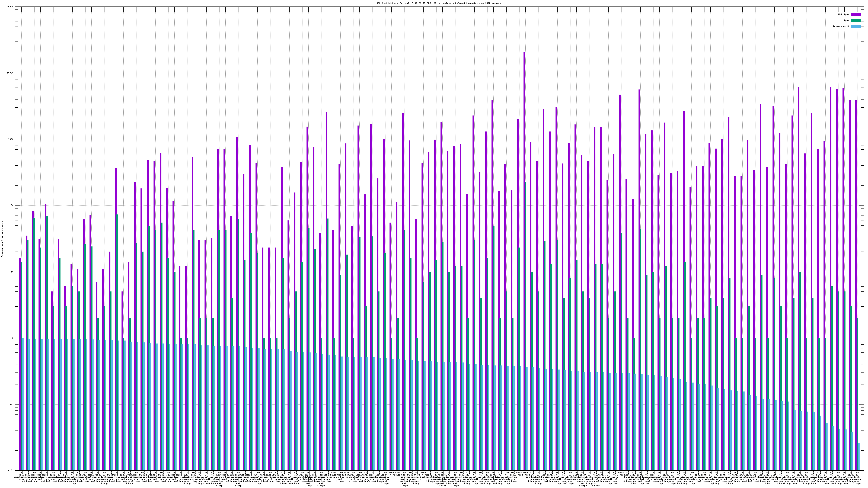Click the 100000 y-axis tick label
Screen dimensions: 868x488
click(10, 7)
